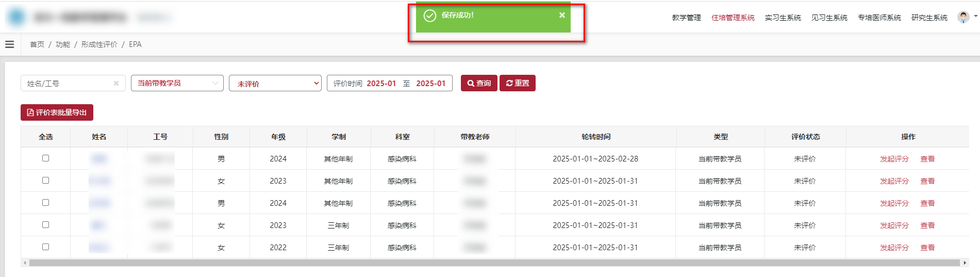This screenshot has width=980, height=277.
Task: Open 专培医师系统 menu
Action: coord(879,18)
